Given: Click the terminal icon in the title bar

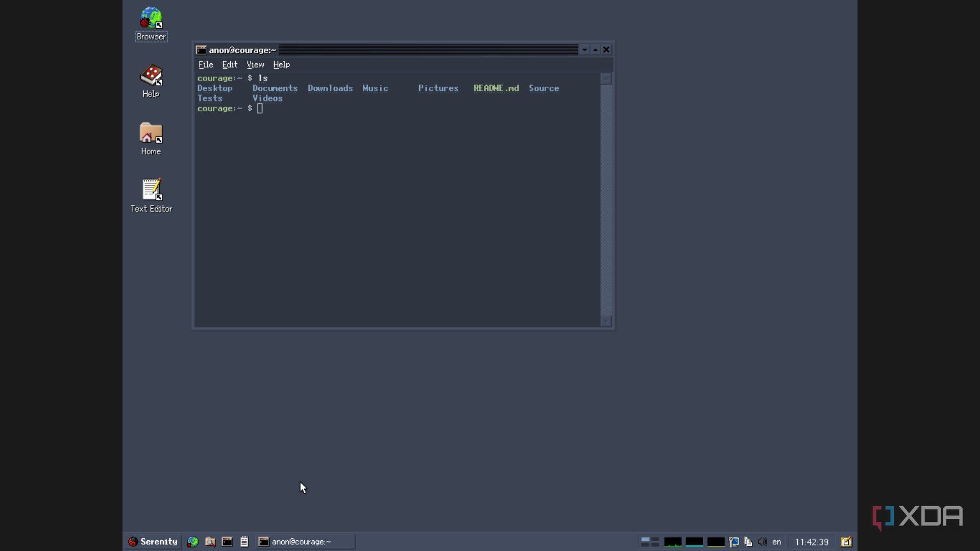Looking at the screenshot, I should (x=202, y=50).
